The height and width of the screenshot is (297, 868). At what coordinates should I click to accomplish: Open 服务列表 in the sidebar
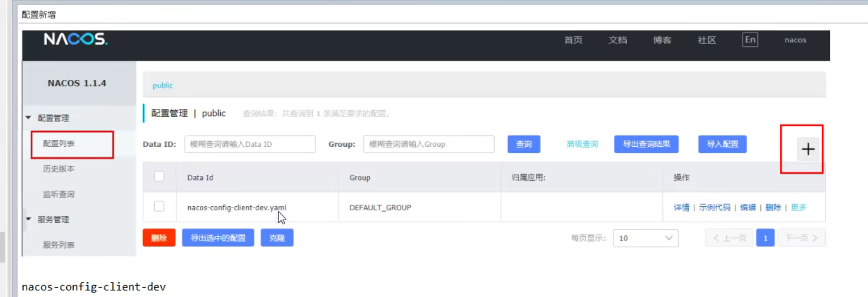click(58, 244)
